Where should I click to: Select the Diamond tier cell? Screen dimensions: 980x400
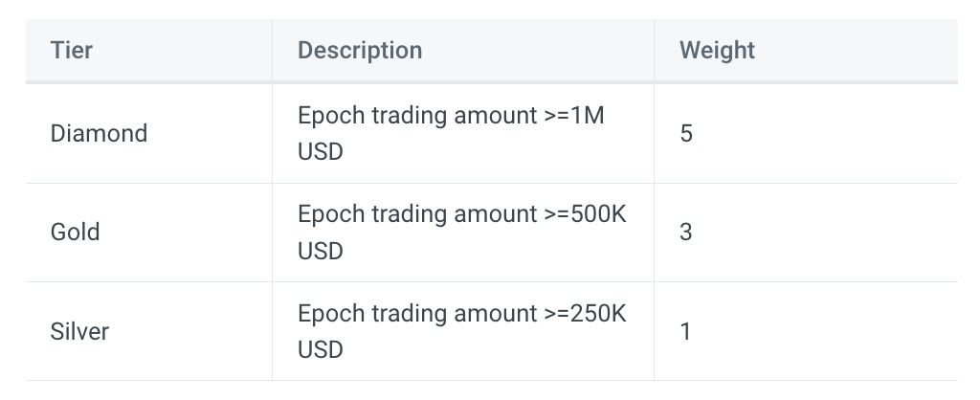[x=99, y=133]
